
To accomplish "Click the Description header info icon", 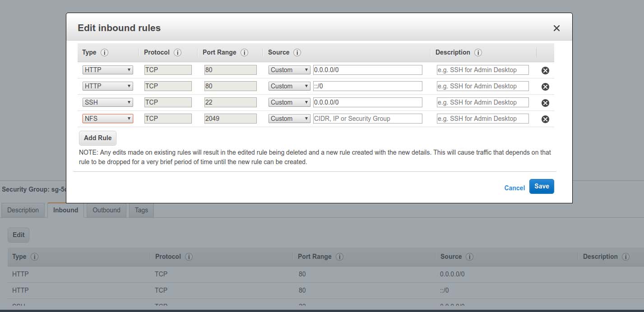I will pyautogui.click(x=479, y=52).
